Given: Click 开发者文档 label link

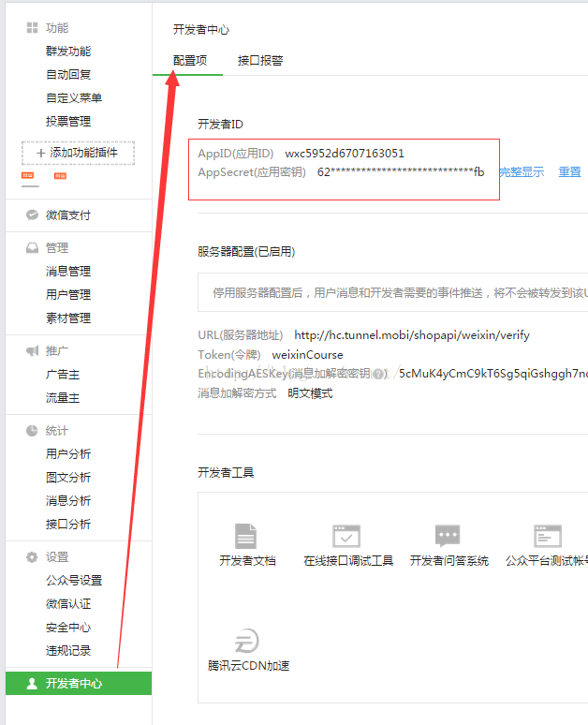Looking at the screenshot, I should [x=247, y=561].
